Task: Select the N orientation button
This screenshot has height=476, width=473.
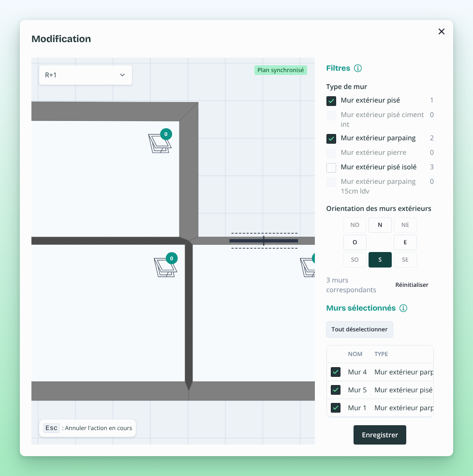Action: [x=380, y=225]
